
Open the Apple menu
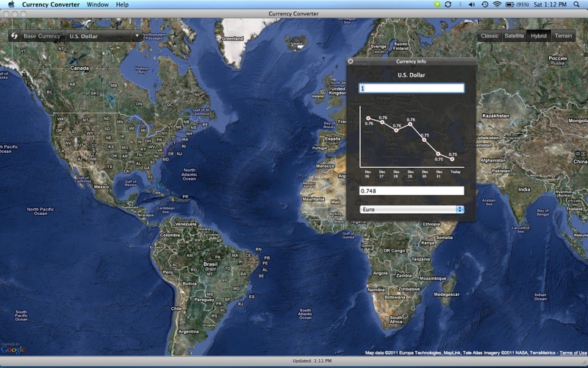tap(11, 4)
